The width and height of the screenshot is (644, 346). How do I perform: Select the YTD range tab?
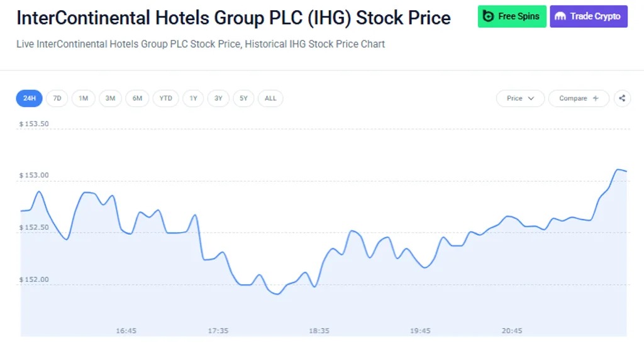pos(166,98)
